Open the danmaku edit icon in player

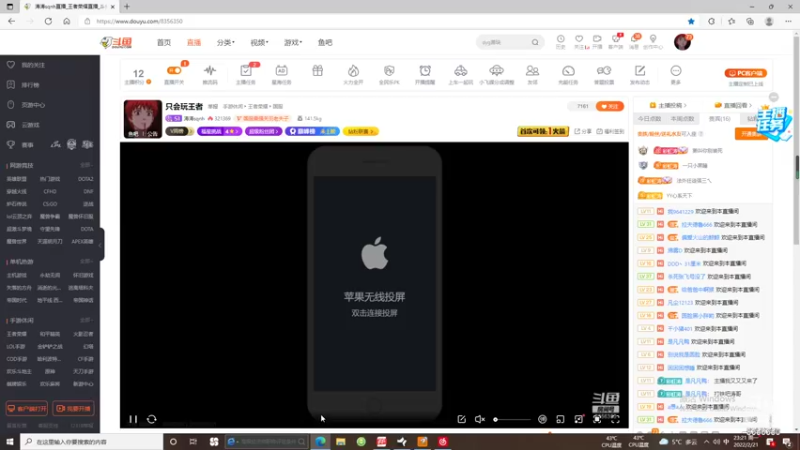[x=461, y=419]
